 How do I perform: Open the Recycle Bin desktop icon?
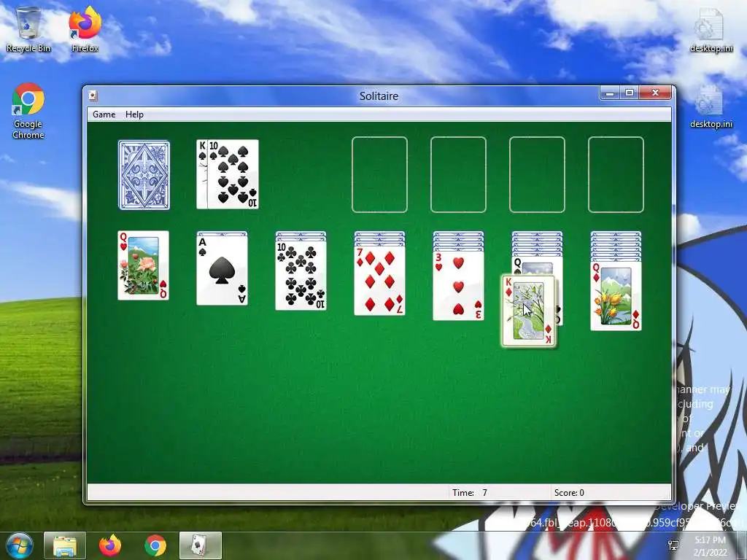point(28,29)
